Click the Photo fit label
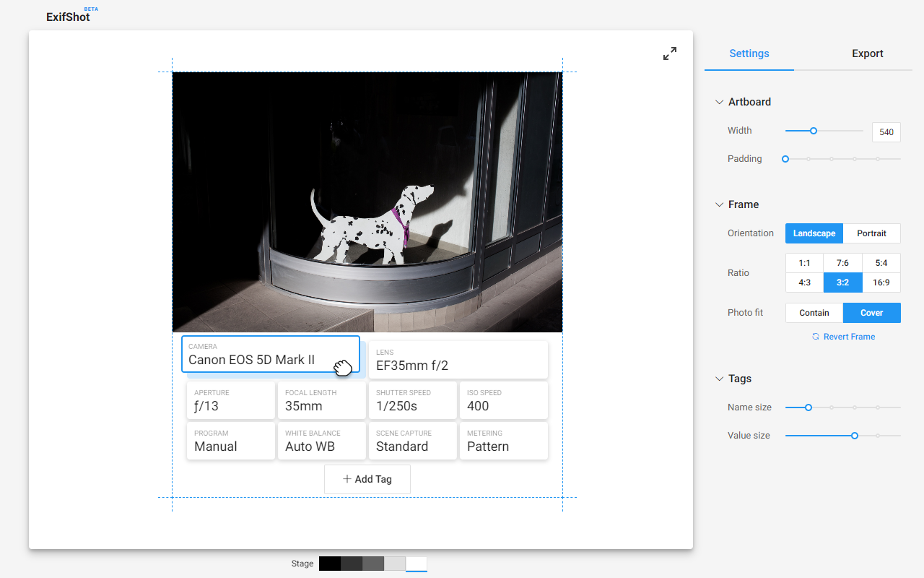This screenshot has width=924, height=578. point(745,313)
